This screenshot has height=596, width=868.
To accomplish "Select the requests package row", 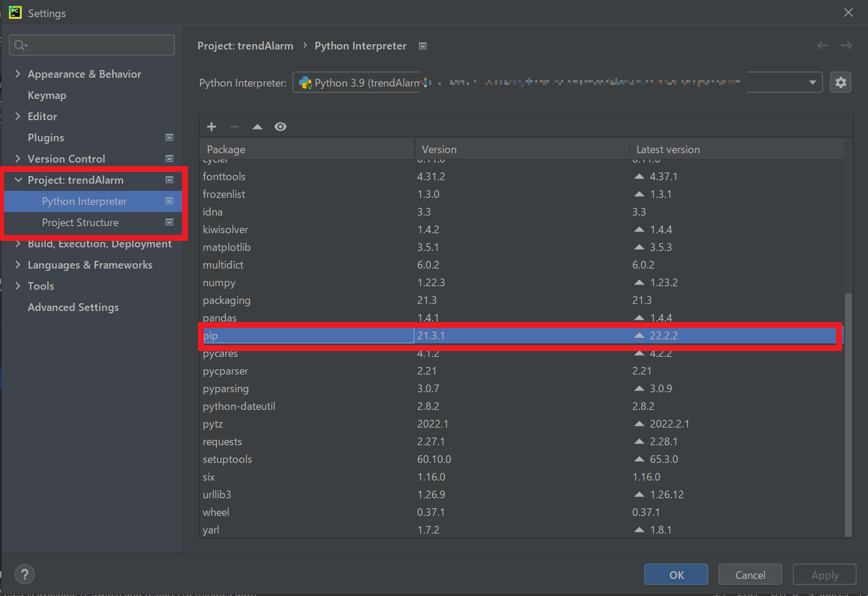I will click(x=522, y=442).
